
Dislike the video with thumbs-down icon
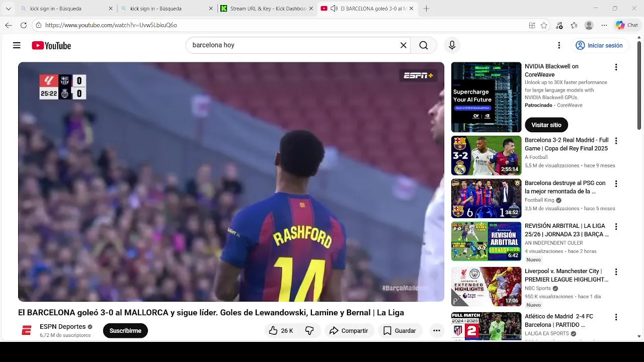pyautogui.click(x=309, y=330)
